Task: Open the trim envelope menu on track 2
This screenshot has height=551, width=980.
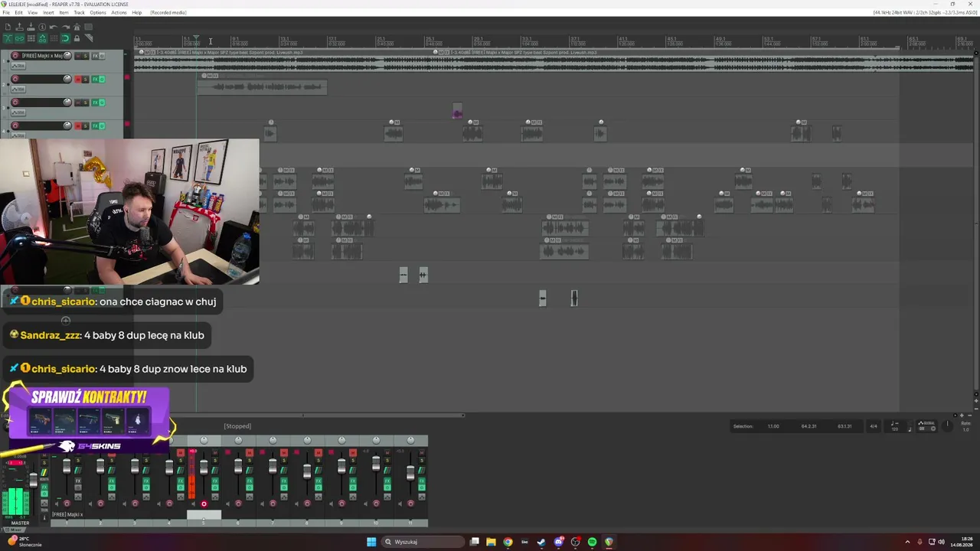Action: (x=18, y=90)
